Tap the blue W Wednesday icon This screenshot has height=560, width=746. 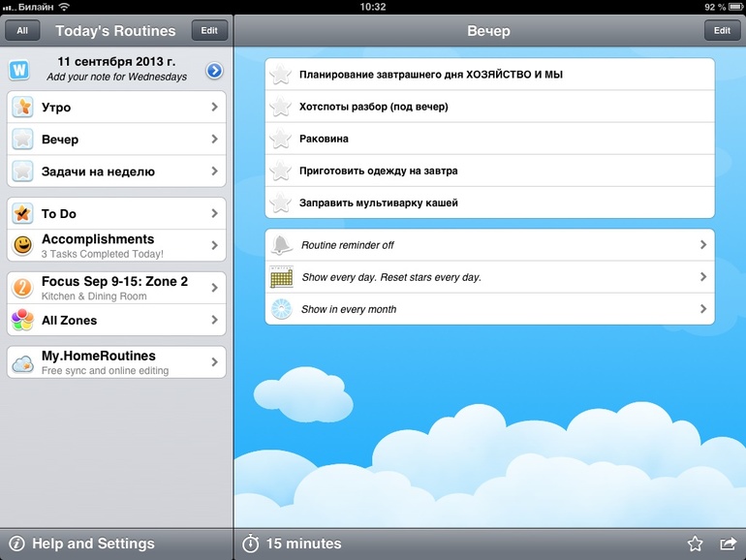click(x=19, y=70)
